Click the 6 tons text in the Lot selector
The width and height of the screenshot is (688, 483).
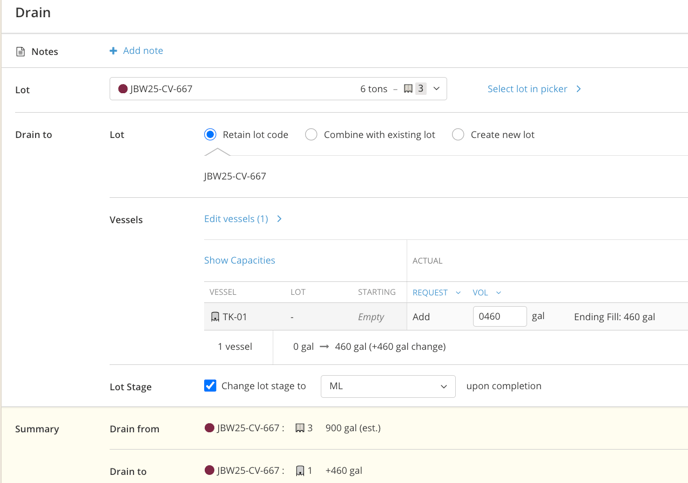click(x=374, y=89)
